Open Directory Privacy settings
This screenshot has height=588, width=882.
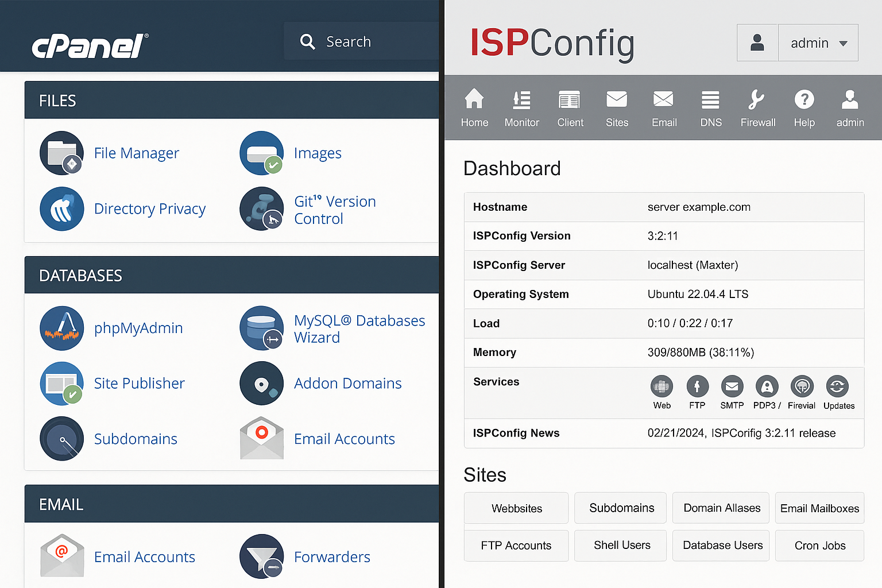(150, 208)
